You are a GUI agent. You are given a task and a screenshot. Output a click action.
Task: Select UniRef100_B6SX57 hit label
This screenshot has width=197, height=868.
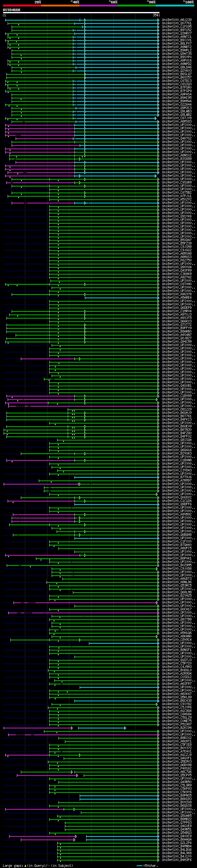pos(177,78)
